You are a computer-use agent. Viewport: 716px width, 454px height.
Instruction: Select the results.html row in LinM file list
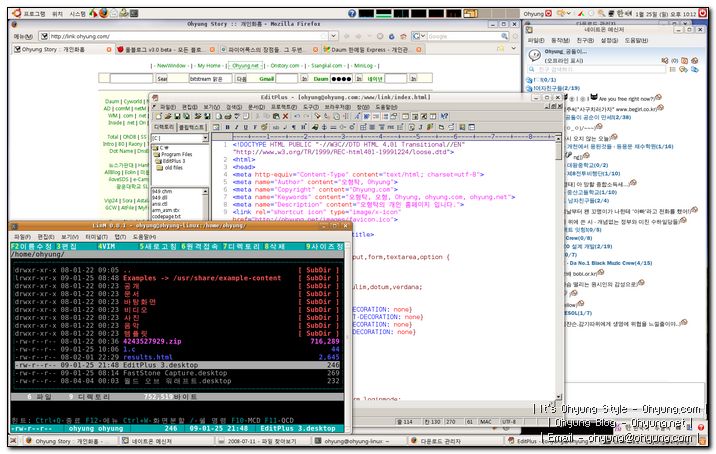177,357
